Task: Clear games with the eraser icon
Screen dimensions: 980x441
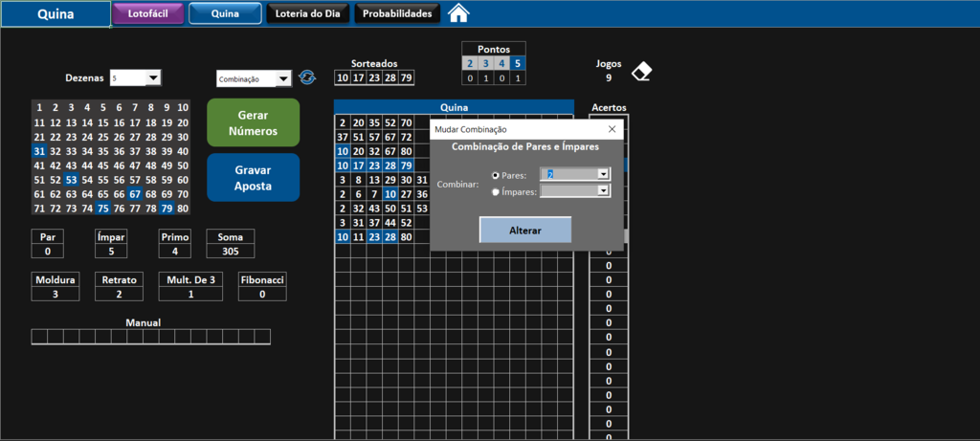Action: click(642, 72)
